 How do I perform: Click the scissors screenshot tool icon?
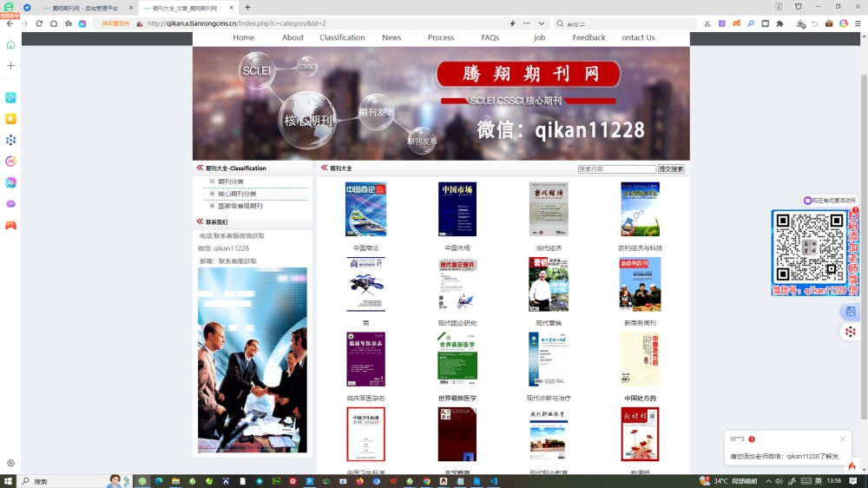pos(707,23)
